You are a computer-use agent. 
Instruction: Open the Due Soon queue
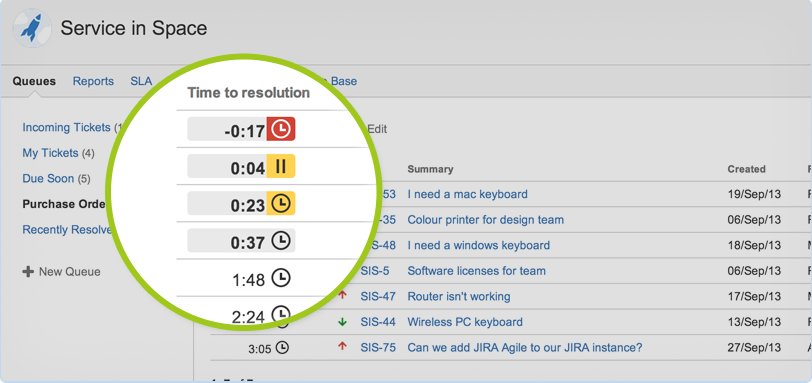[48, 179]
